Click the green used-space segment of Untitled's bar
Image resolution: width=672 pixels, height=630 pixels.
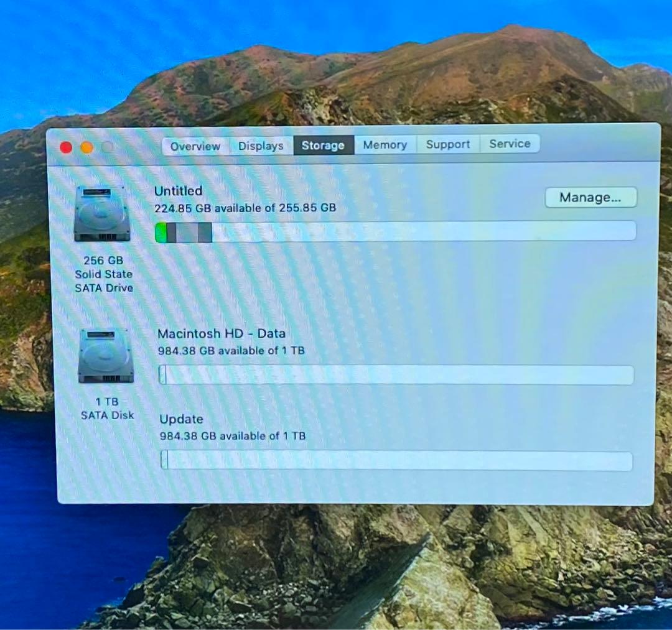tap(162, 231)
